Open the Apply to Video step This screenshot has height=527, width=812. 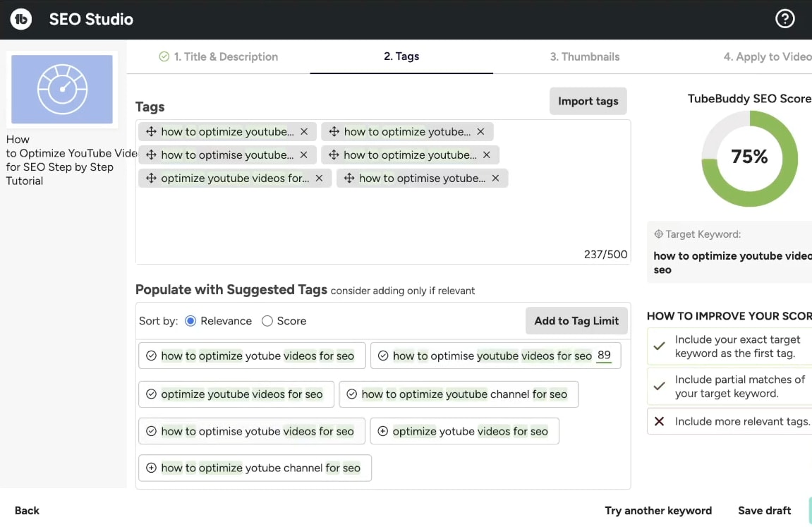(768, 56)
